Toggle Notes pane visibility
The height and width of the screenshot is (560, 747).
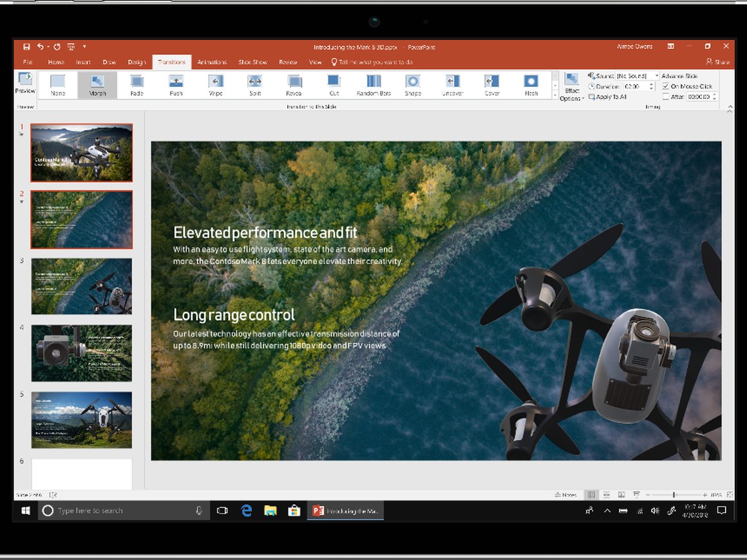(x=566, y=494)
